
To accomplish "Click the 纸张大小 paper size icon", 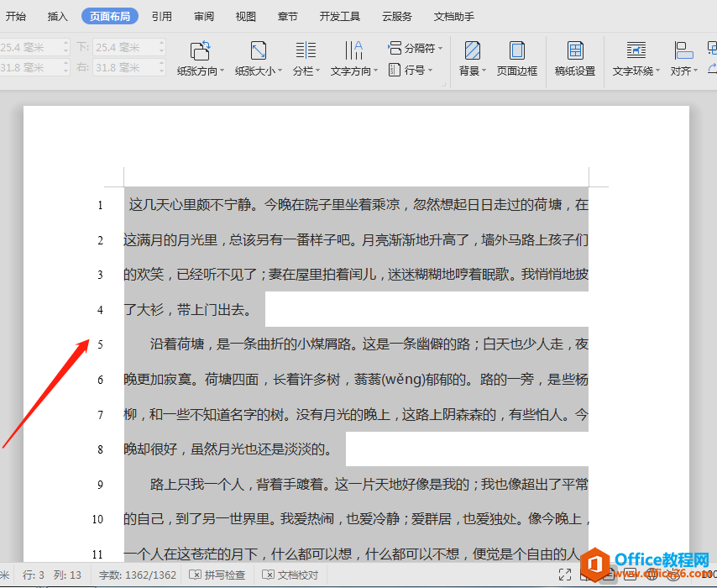I will 259,50.
